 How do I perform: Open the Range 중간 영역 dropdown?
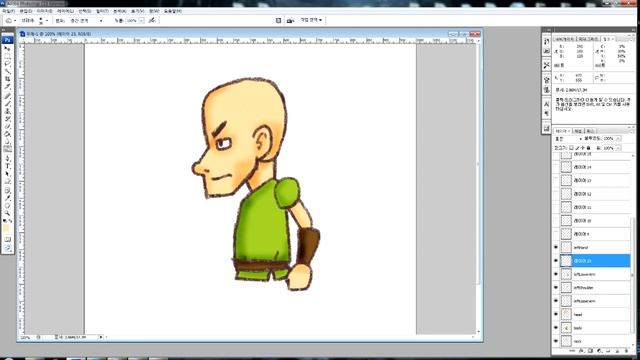pyautogui.click(x=86, y=20)
